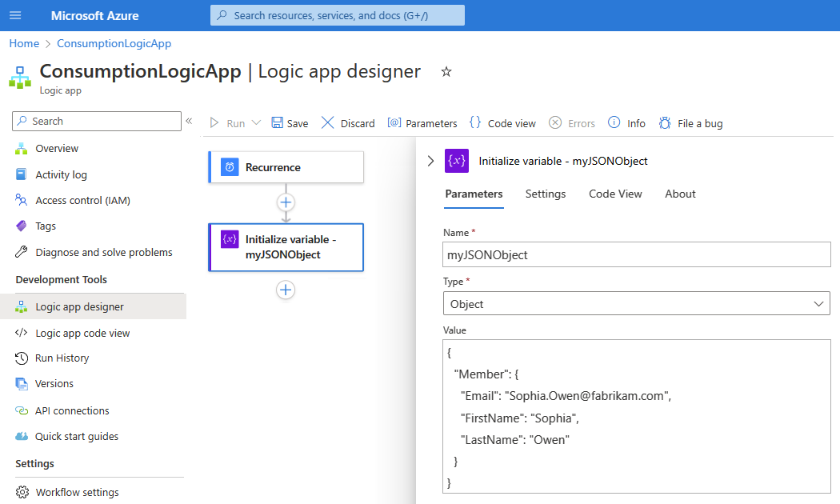840x504 pixels.
Task: Switch to the Settings tab
Action: (546, 194)
